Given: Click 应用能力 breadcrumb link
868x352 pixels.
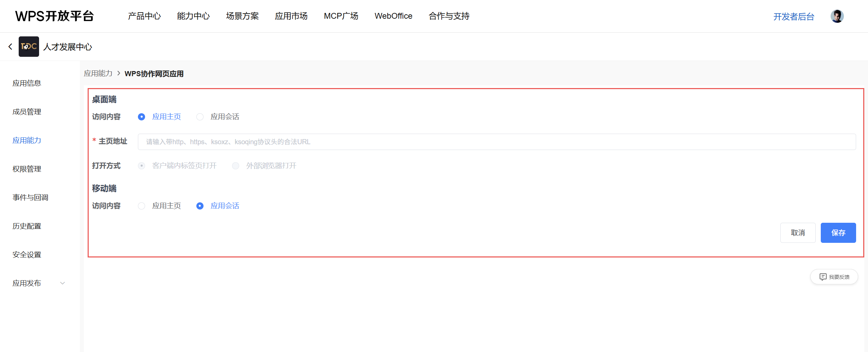Looking at the screenshot, I should pyautogui.click(x=98, y=73).
